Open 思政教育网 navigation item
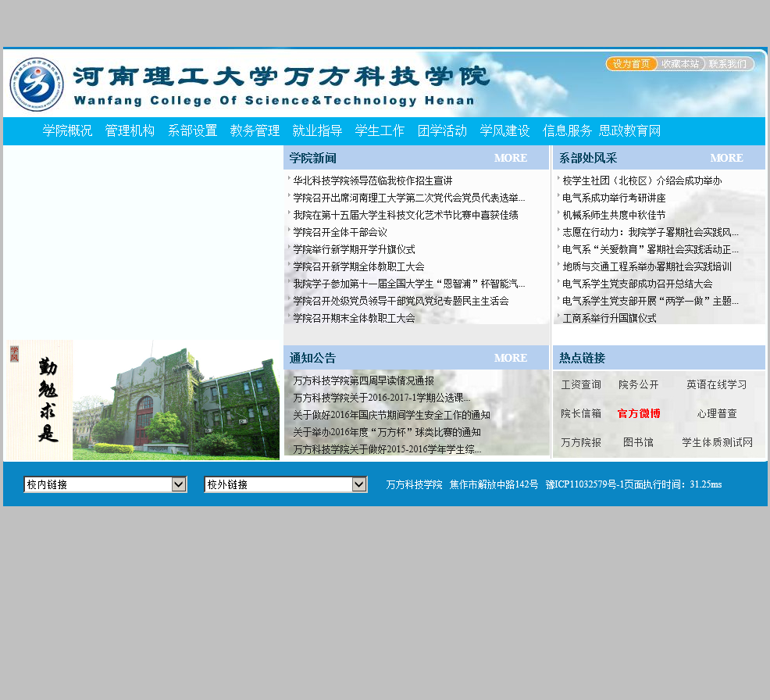 point(629,130)
